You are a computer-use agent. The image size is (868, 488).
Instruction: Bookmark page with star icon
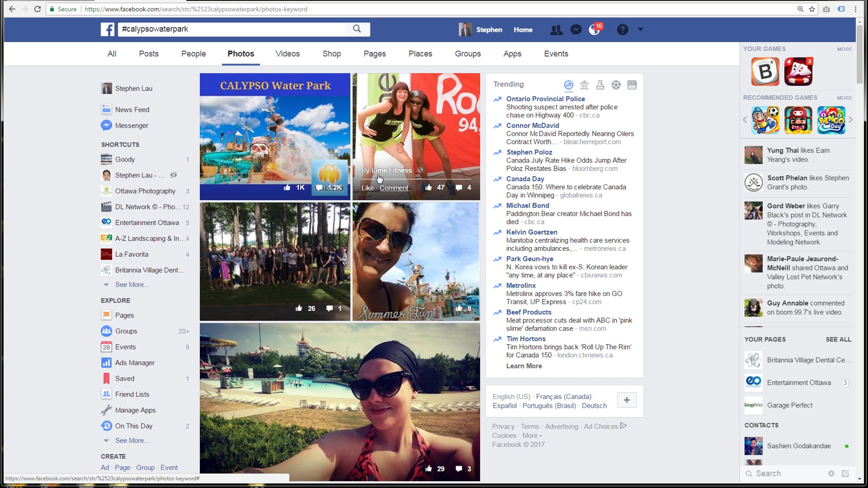pyautogui.click(x=812, y=9)
